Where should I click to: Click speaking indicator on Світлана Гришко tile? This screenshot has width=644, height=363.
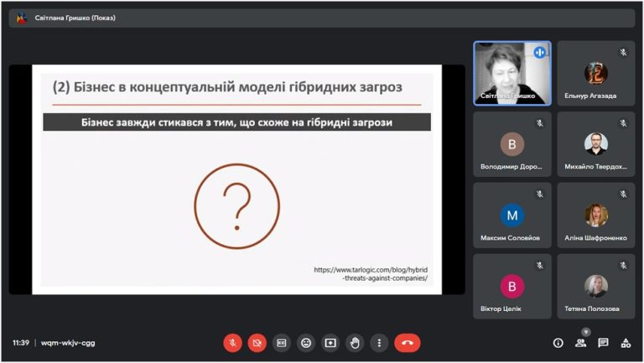540,52
